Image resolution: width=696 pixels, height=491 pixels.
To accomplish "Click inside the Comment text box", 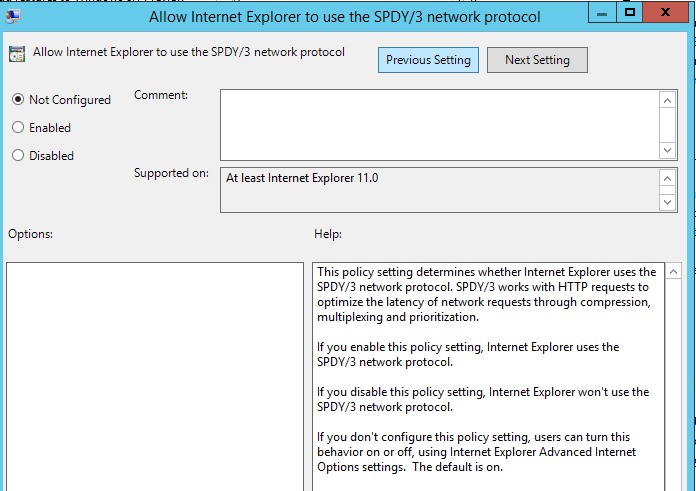I will coord(440,124).
